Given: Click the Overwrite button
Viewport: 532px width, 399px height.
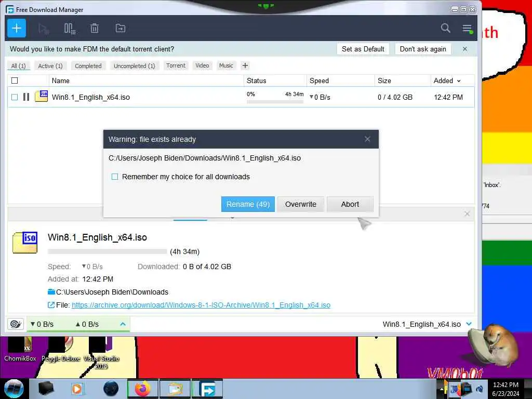Looking at the screenshot, I should coord(301,204).
